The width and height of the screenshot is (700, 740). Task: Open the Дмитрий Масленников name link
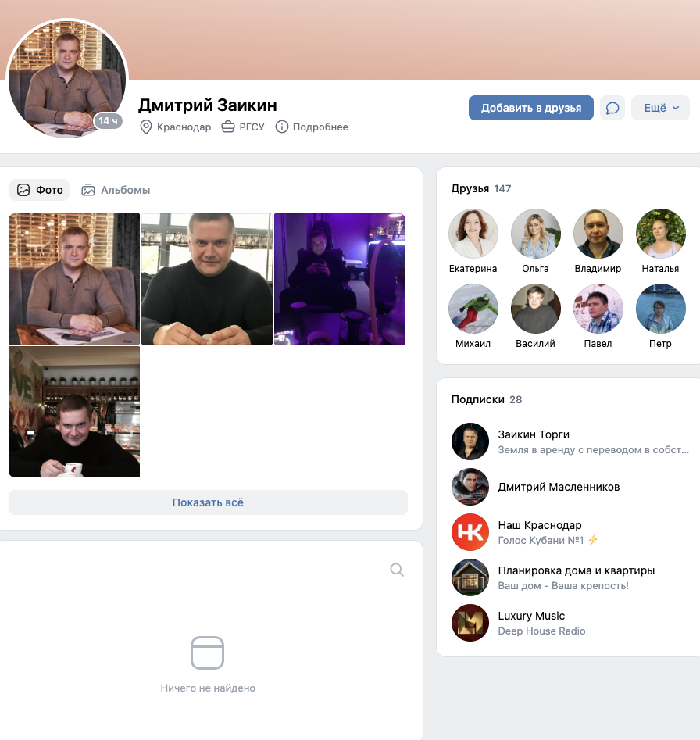pos(559,487)
